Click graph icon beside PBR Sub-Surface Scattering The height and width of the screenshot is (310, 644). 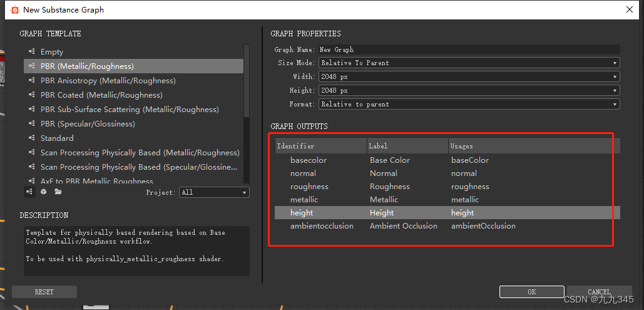31,110
